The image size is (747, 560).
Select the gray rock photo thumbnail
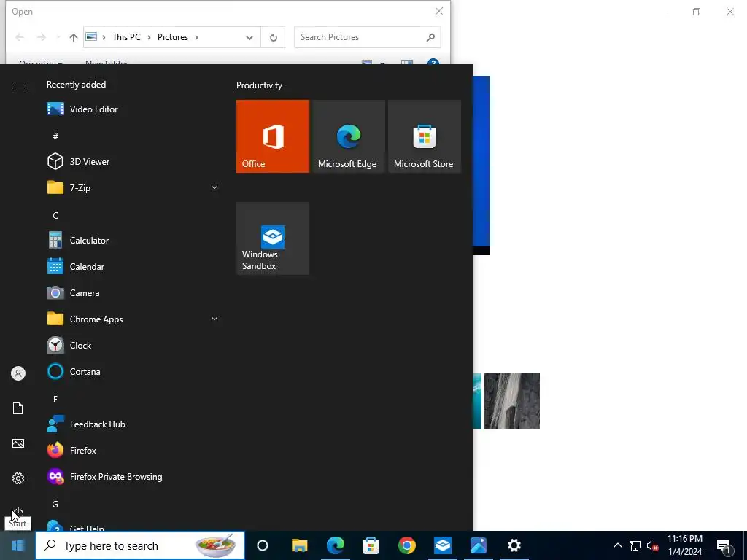click(x=512, y=401)
